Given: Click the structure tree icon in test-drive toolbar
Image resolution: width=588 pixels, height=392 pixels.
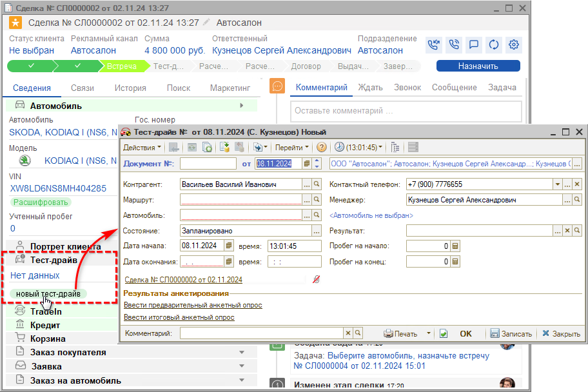Looking at the screenshot, I should tap(395, 147).
